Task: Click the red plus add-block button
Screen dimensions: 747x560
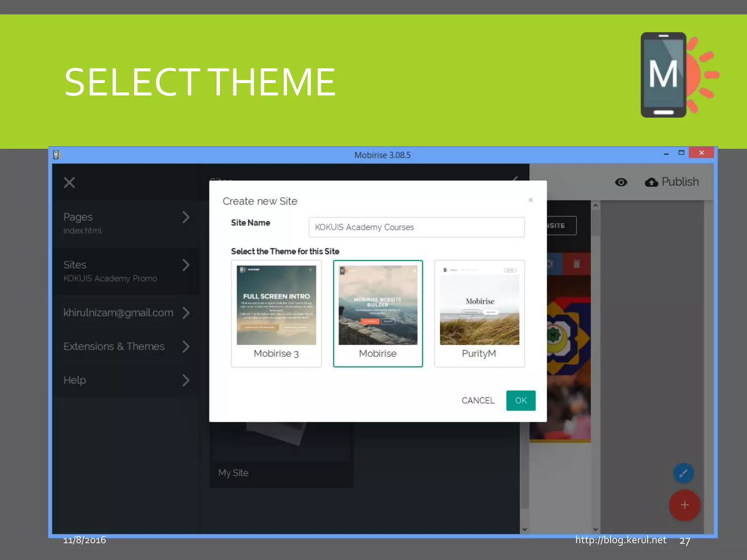Action: click(x=684, y=505)
